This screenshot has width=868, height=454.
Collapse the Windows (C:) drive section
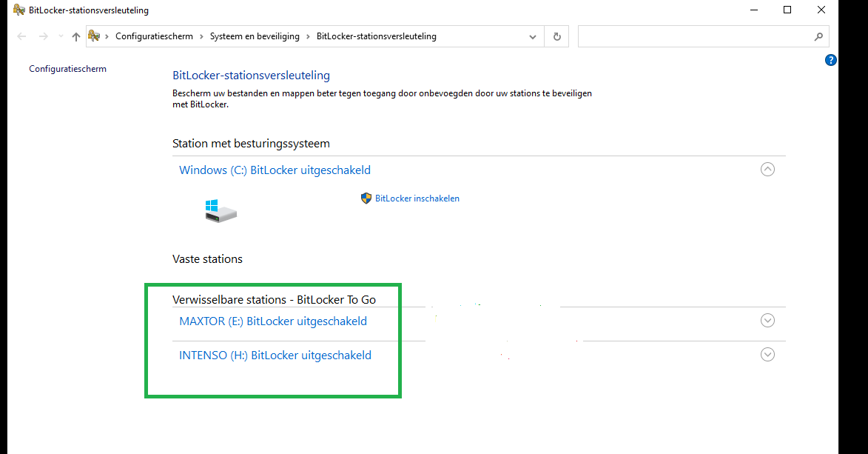[x=767, y=169]
